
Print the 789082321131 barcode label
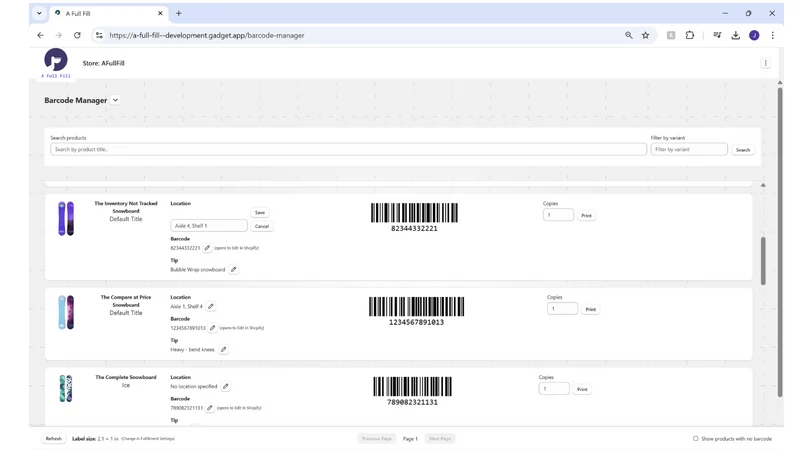[x=582, y=389]
